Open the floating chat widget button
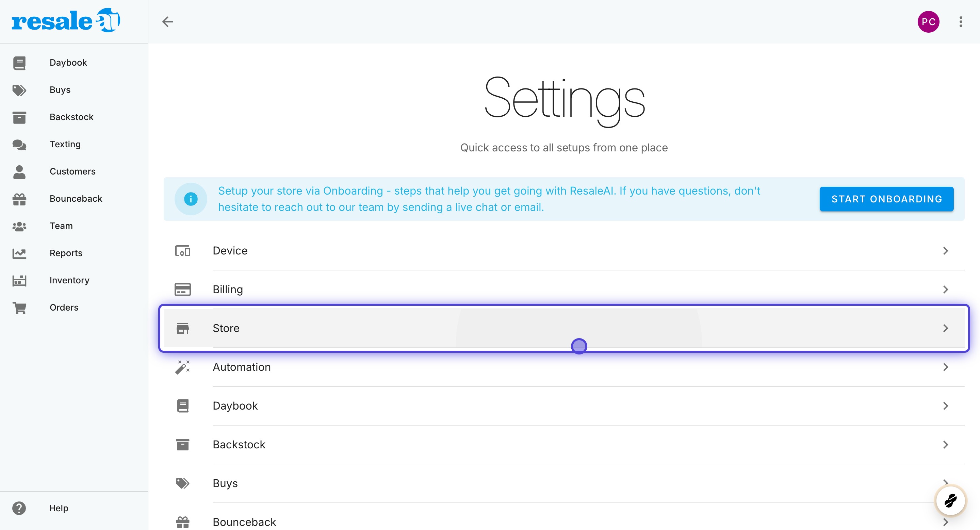 click(x=950, y=500)
